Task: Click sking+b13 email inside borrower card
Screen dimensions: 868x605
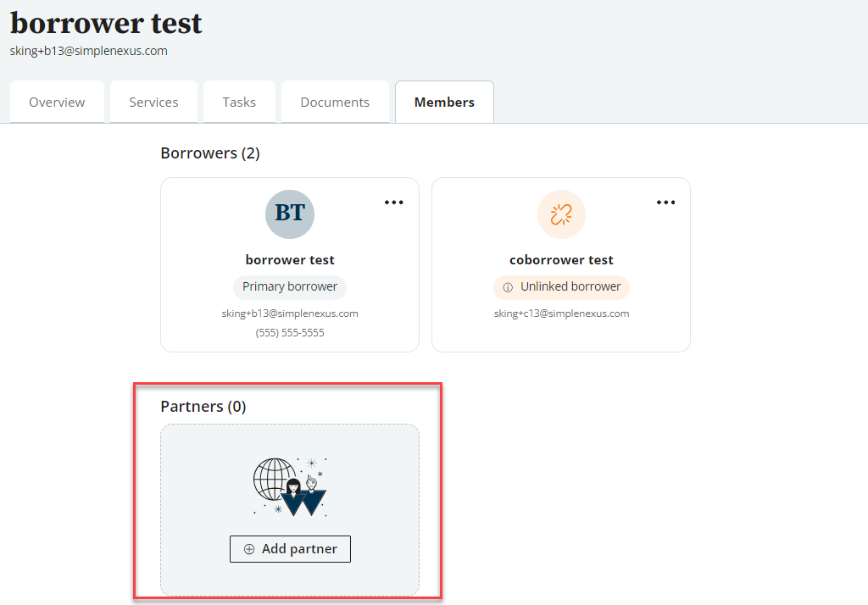Action: click(290, 314)
